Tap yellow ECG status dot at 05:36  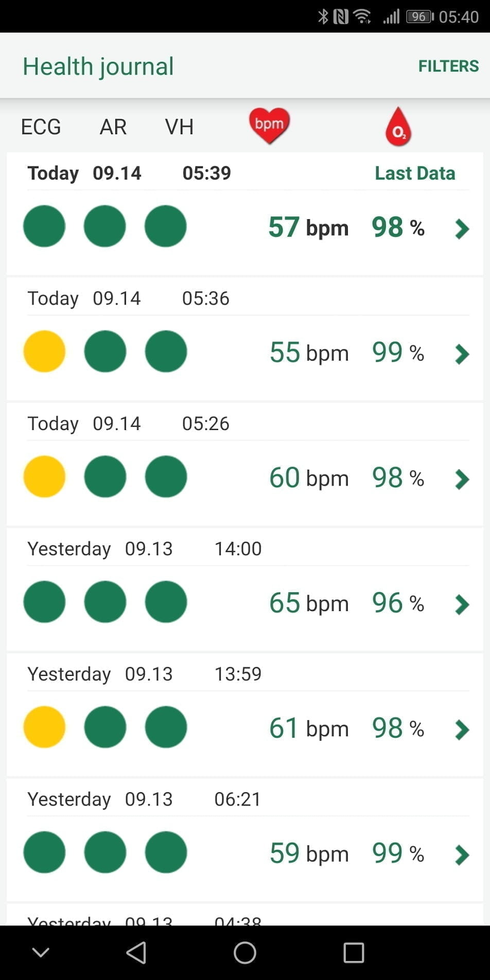[44, 351]
